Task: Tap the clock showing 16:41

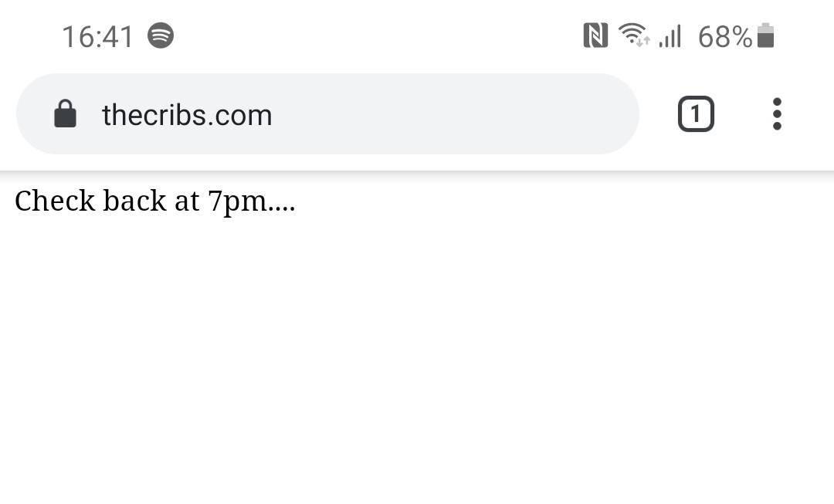Action: click(x=98, y=35)
